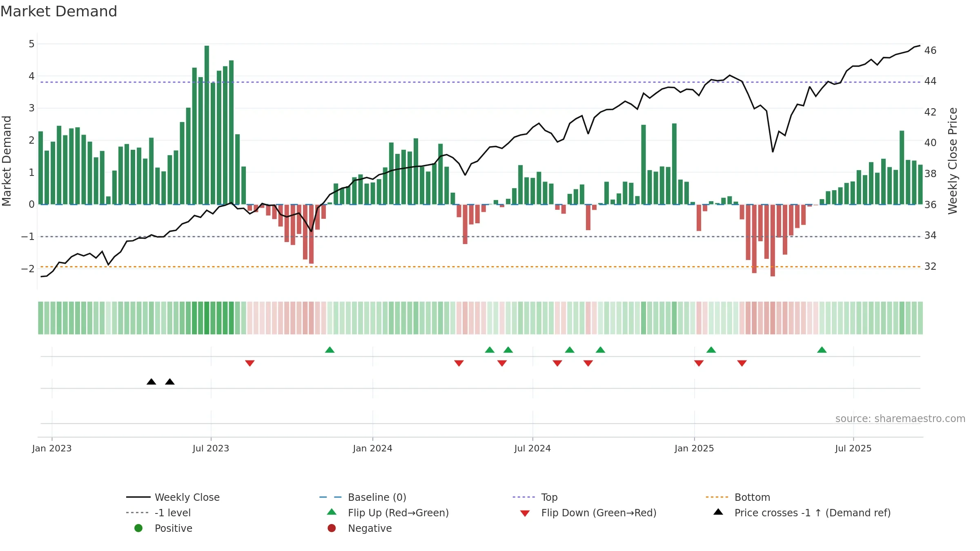Select the Top dotted-line legend entry
This screenshot has width=980, height=551.
tap(535, 497)
